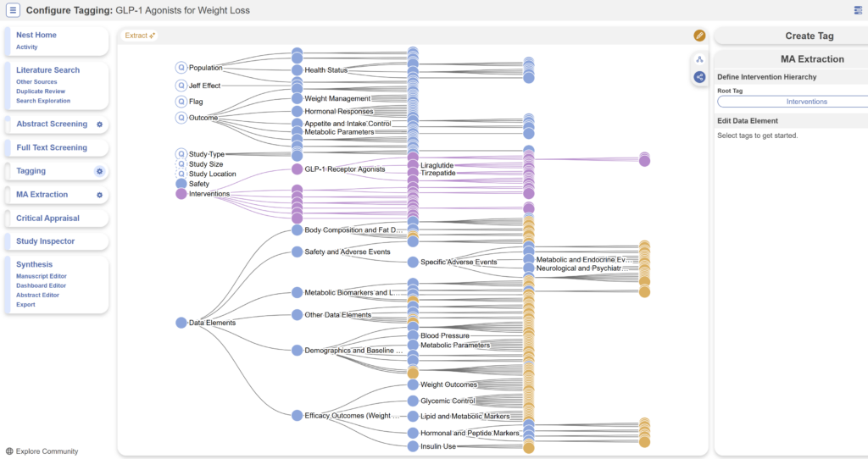Select Safety and Adverse Events node

click(x=298, y=252)
